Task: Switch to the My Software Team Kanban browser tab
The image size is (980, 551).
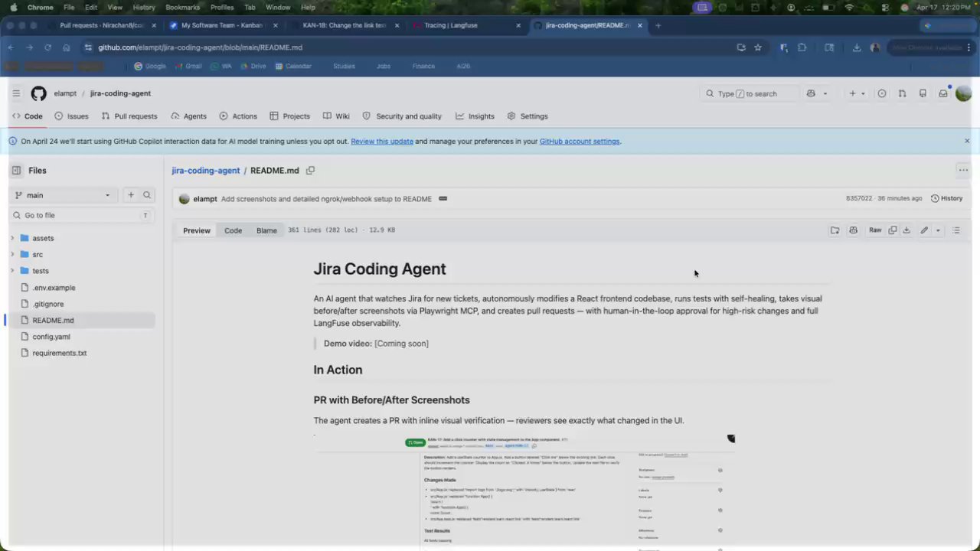Action: [222, 25]
